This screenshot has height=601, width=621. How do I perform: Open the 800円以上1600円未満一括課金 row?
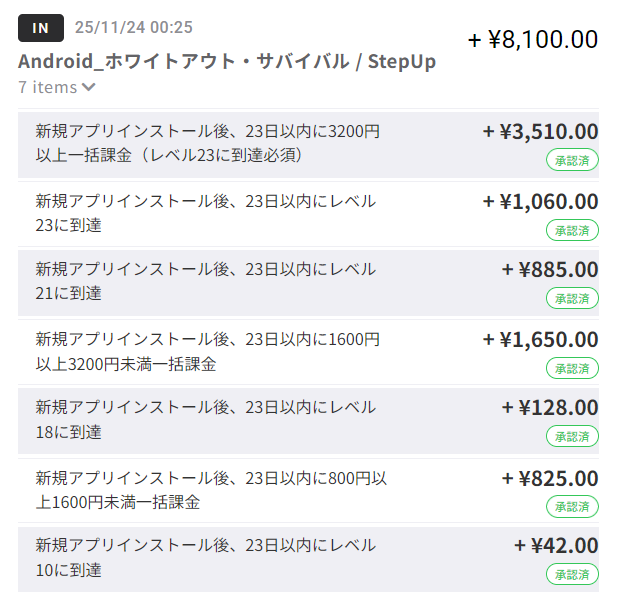[210, 489]
